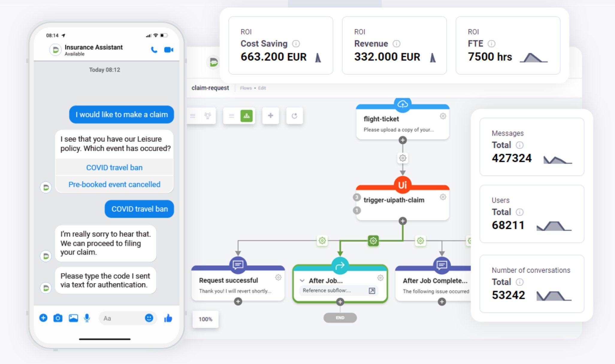Toggle the green tree layout view button
615x364 pixels.
246,116
